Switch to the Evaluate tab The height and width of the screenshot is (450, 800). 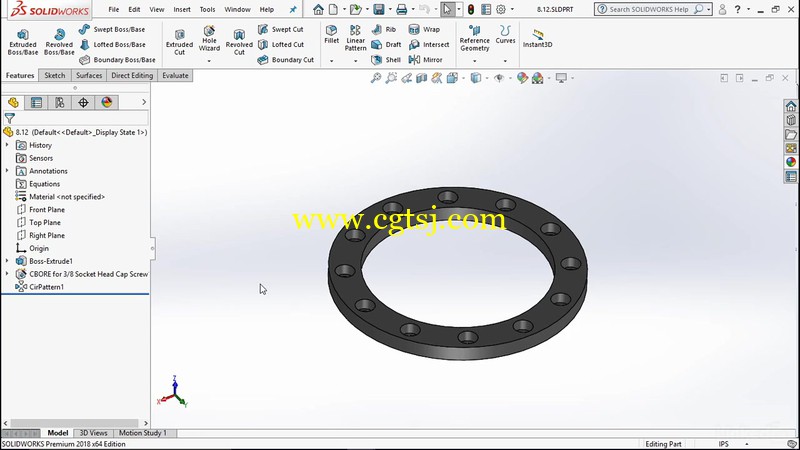point(175,76)
